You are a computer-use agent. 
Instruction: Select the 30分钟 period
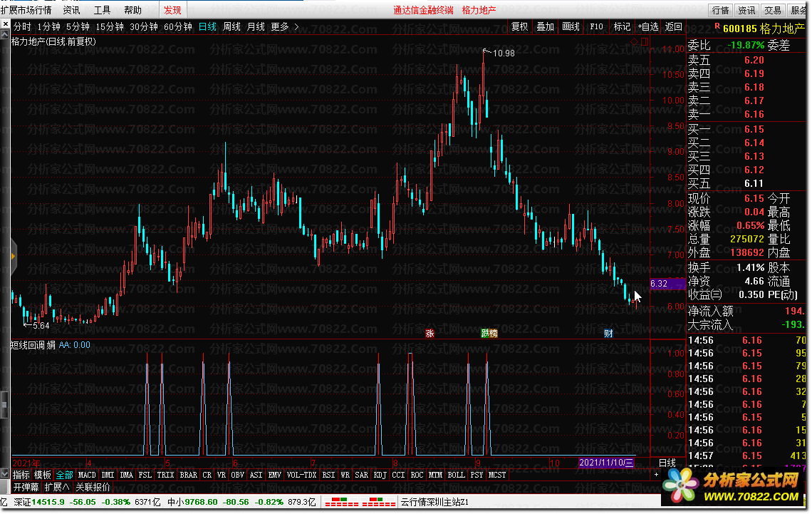[x=143, y=26]
